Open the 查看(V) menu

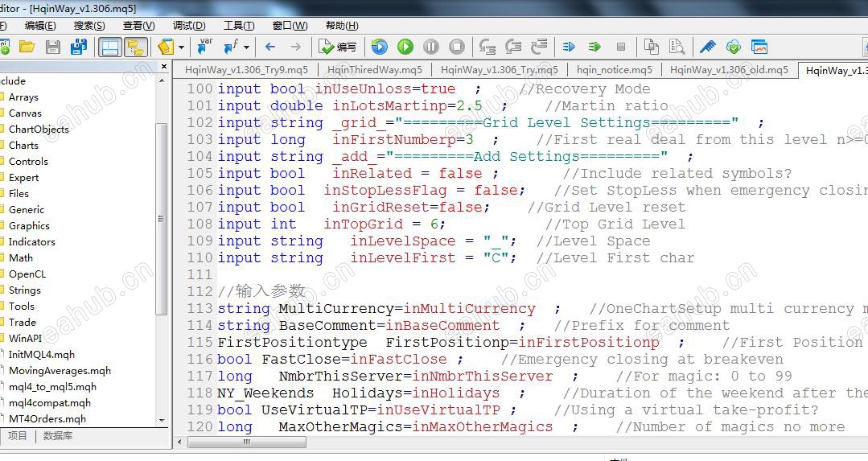pyautogui.click(x=139, y=26)
